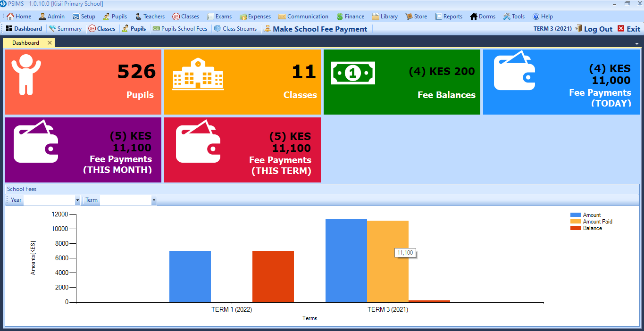Switch to the Dashboard tab

(25, 43)
